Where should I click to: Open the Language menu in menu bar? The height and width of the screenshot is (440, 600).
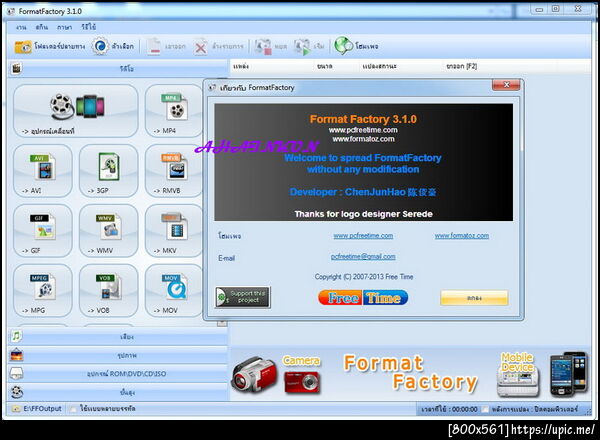tap(64, 27)
